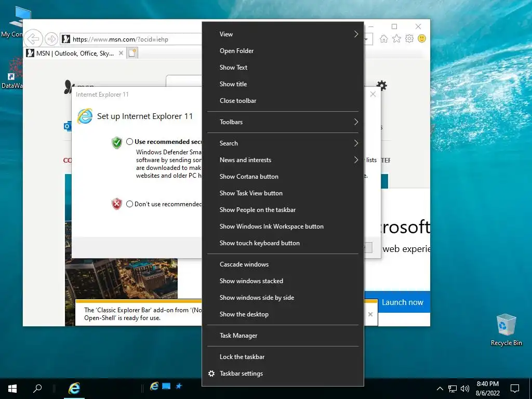Select Use recommended security radio button
532x399 pixels.
[x=129, y=142]
